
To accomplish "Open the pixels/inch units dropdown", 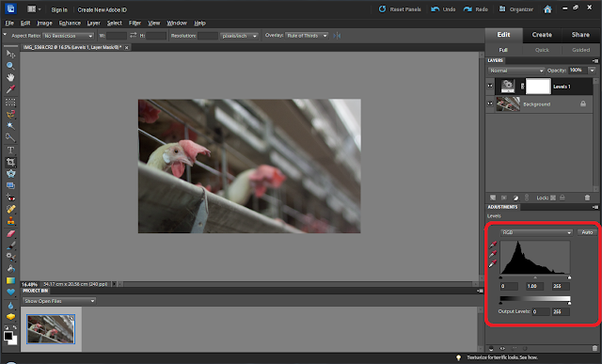I will [239, 36].
